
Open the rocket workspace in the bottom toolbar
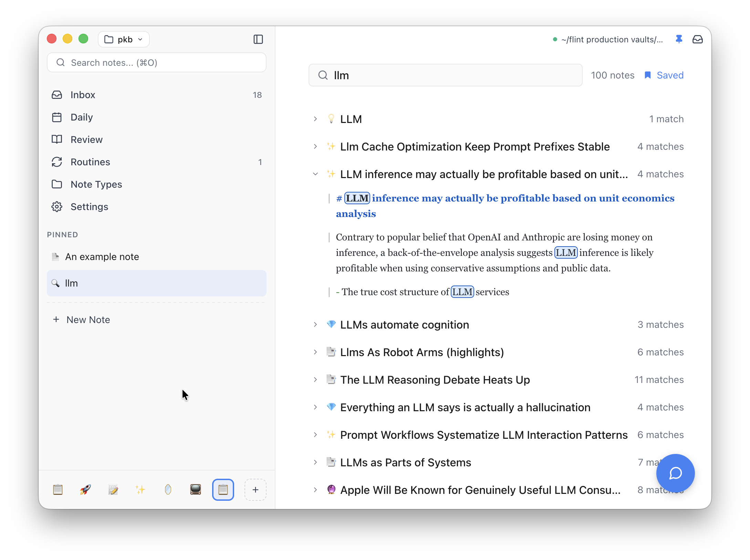85,489
